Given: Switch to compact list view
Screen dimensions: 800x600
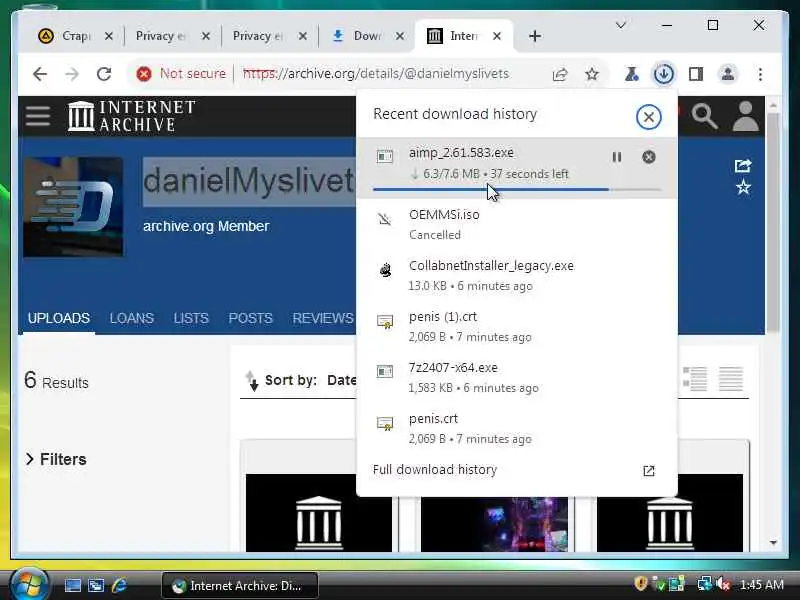Looking at the screenshot, I should click(731, 379).
